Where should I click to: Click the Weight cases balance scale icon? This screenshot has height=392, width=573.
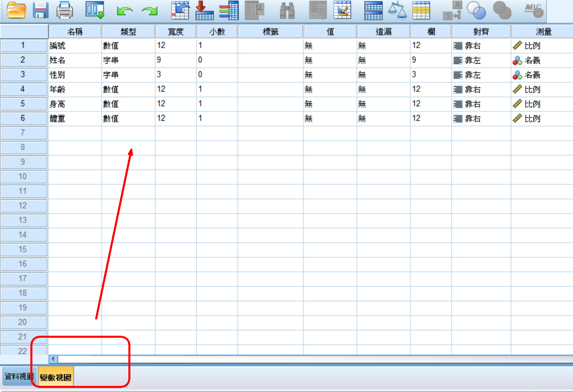(397, 10)
